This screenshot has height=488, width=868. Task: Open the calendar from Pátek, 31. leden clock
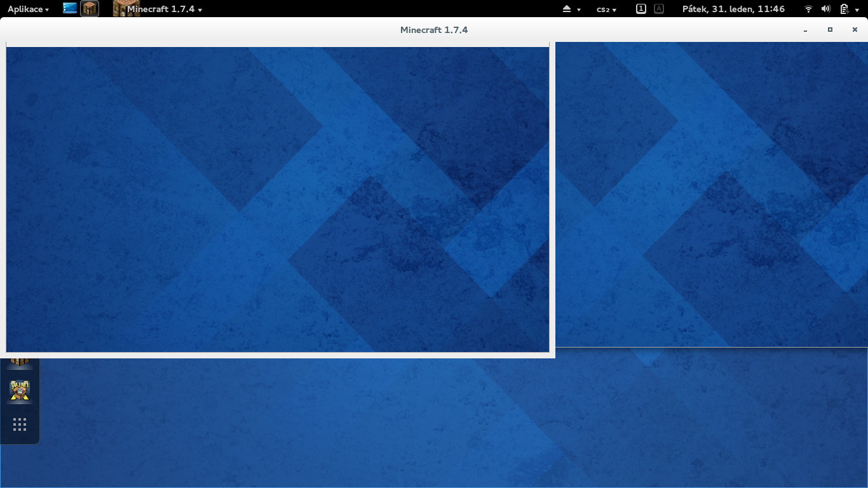pos(733,9)
